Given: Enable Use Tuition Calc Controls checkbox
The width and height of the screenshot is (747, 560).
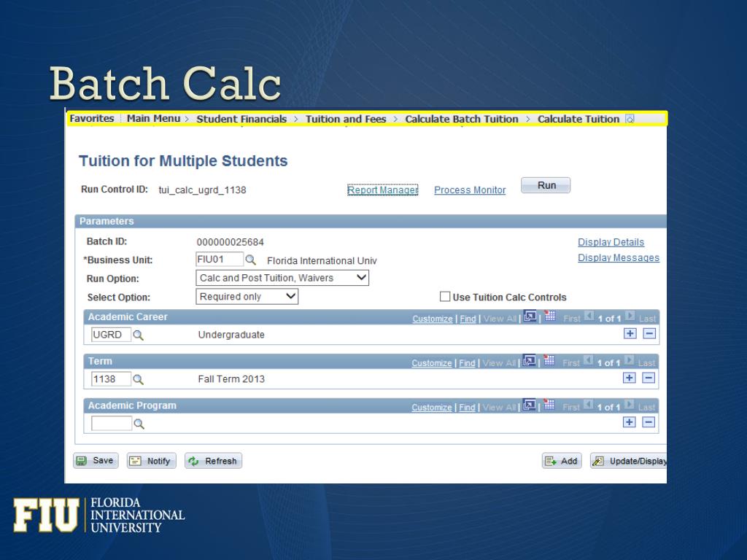Looking at the screenshot, I should tap(445, 297).
